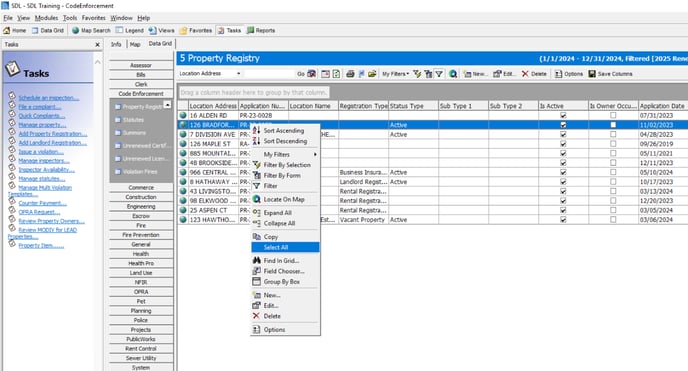The image size is (688, 371).
Task: Click the printer icon in the grid toolbar
Action: pos(350,74)
